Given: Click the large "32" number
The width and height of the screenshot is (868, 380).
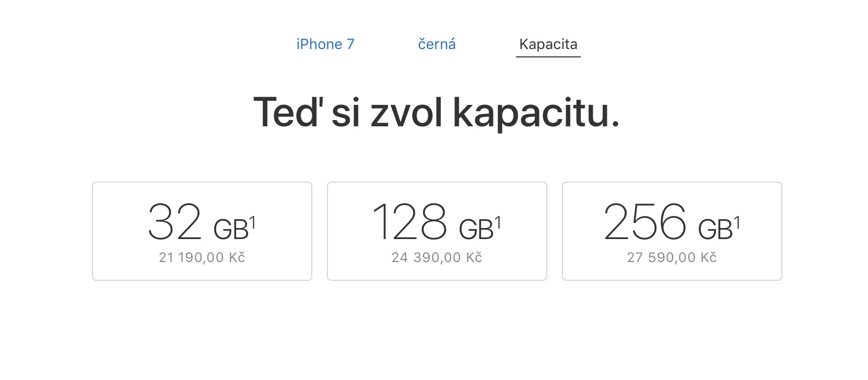Looking at the screenshot, I should click(174, 222).
